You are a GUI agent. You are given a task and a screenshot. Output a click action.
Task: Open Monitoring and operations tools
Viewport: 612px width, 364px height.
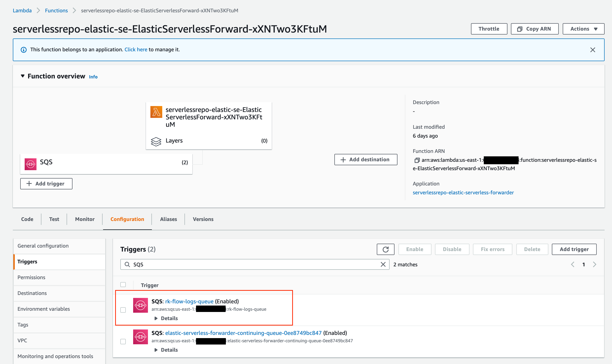pyautogui.click(x=59, y=356)
